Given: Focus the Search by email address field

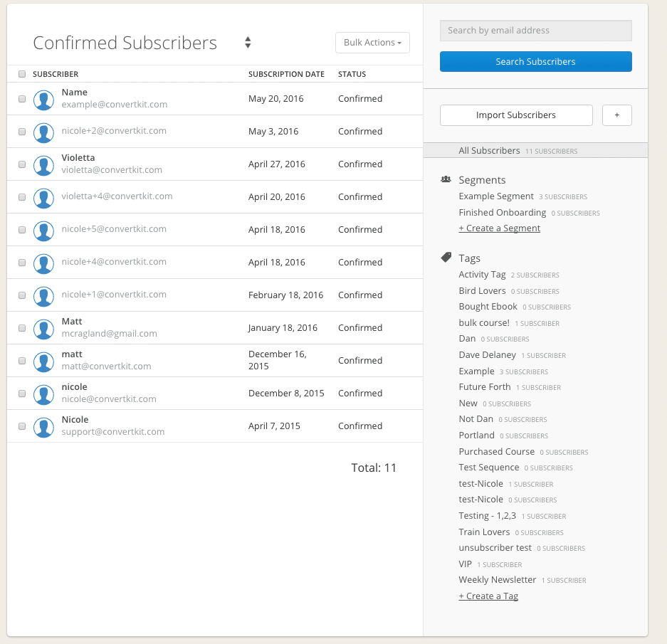Looking at the screenshot, I should (x=535, y=31).
